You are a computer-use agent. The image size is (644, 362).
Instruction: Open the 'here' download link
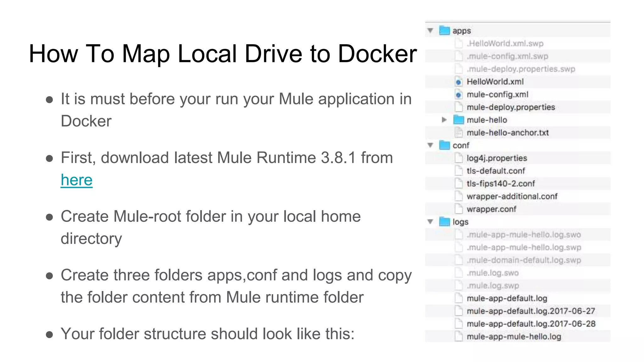pos(76,180)
